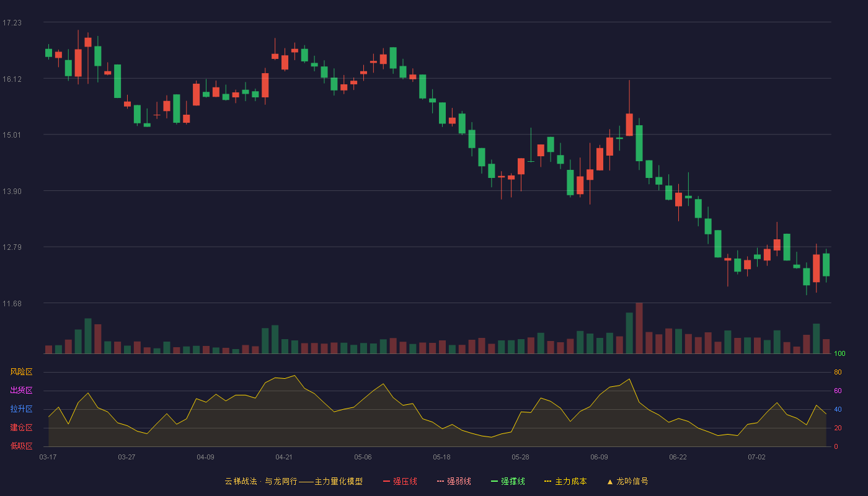Select the 建仓区 zone label

tap(21, 428)
